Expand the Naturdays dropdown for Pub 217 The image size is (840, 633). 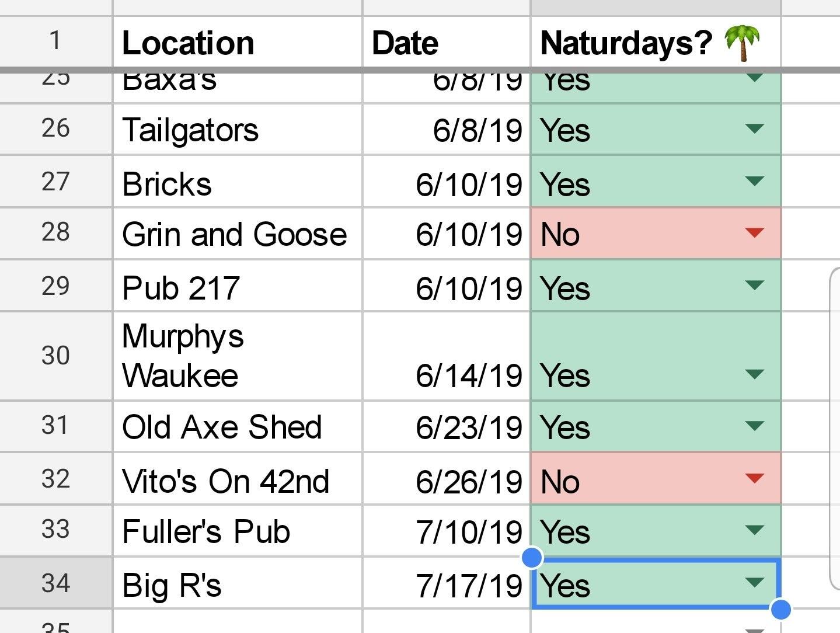pos(755,286)
